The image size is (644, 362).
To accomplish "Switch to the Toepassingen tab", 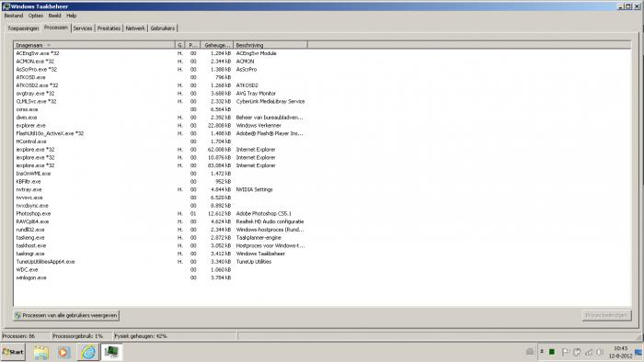I will coord(23,28).
